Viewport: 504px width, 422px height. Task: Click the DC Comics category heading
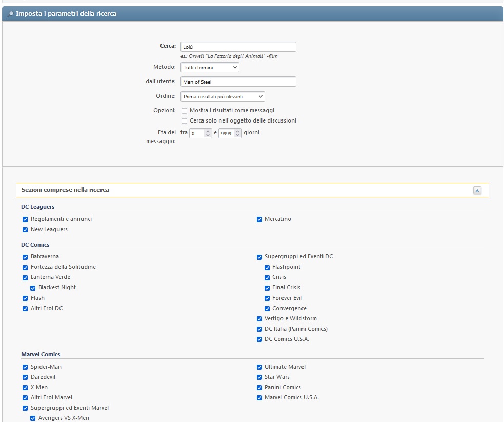point(35,245)
